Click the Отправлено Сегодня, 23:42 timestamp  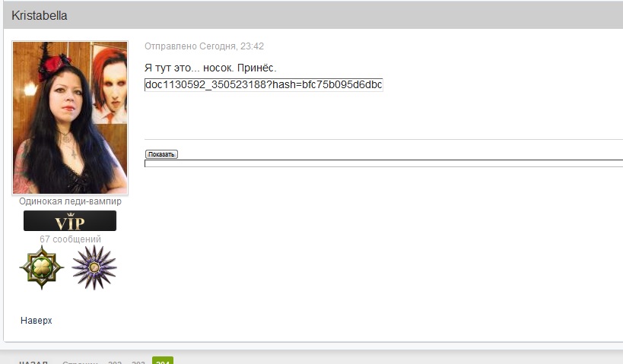coord(204,46)
